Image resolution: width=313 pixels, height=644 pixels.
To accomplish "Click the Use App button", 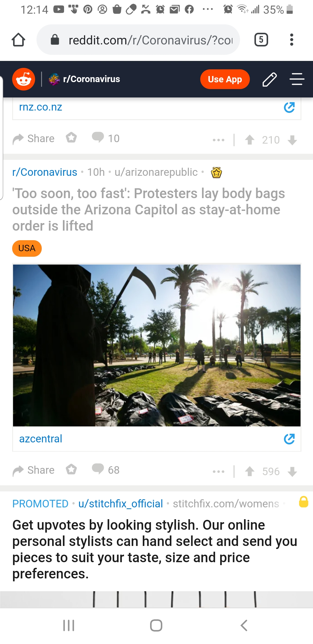I will [225, 79].
